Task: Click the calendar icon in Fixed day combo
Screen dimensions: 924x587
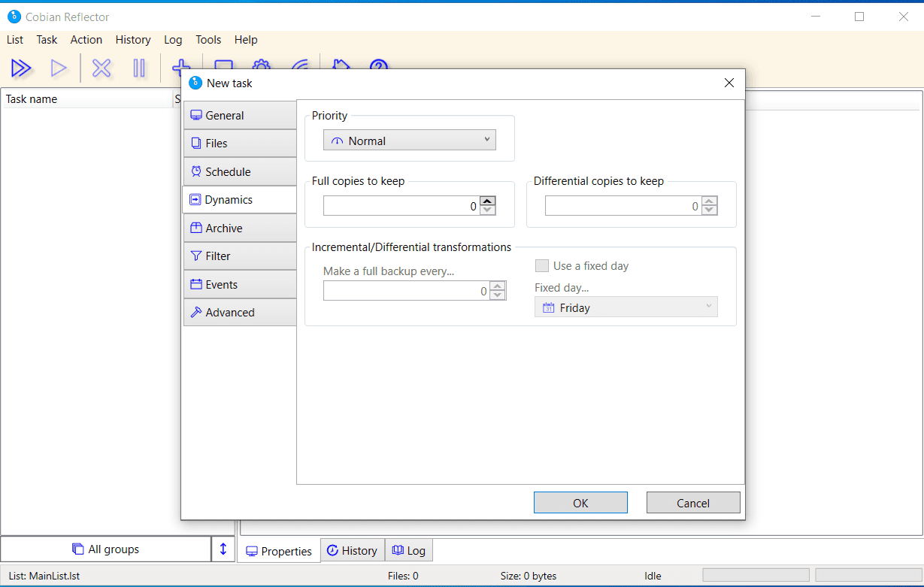Action: coord(549,307)
